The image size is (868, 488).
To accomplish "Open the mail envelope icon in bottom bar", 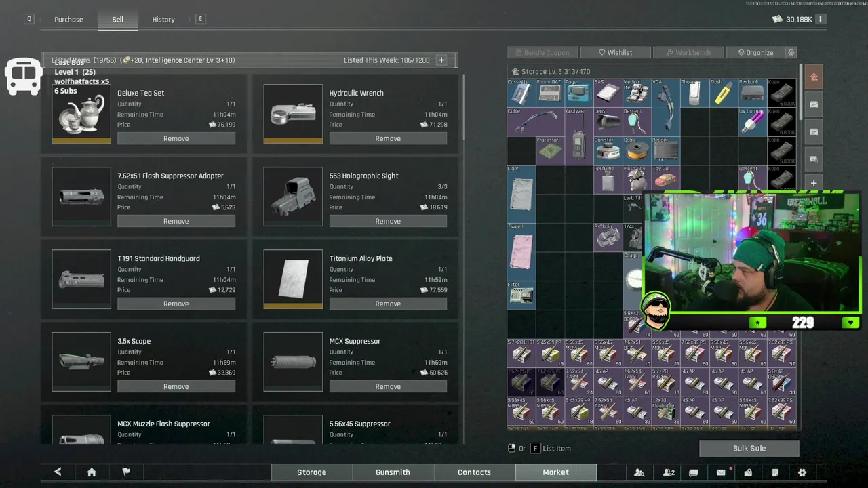I will coord(721,472).
